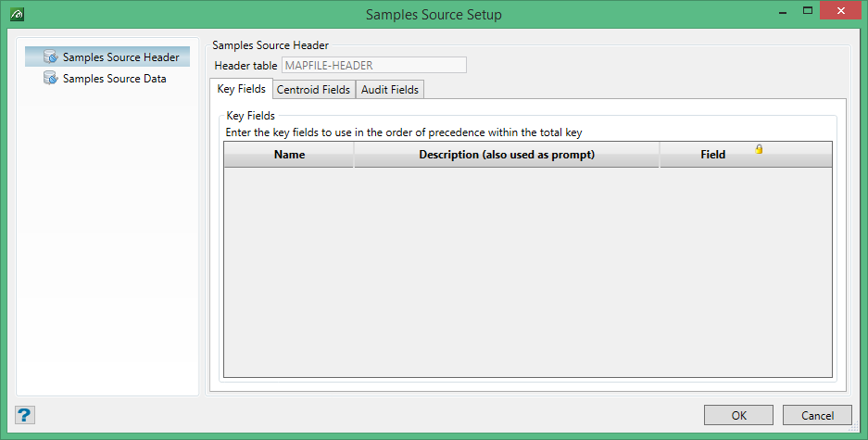Open the Centroid Fields tab
This screenshot has height=440, width=868.
tap(313, 90)
